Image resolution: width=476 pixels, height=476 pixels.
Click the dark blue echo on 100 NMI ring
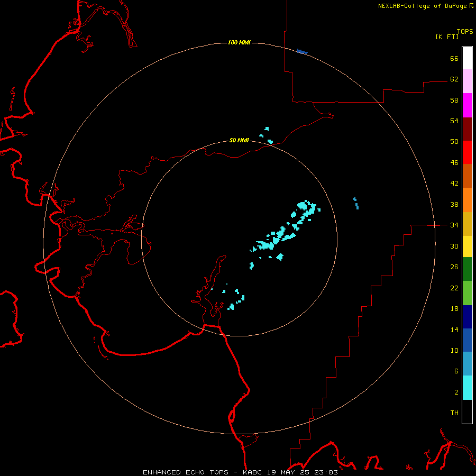303,52
